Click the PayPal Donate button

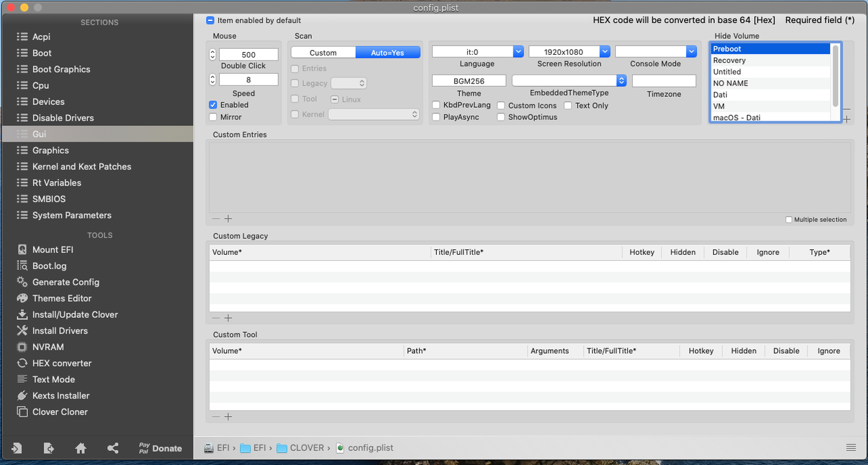point(160,448)
